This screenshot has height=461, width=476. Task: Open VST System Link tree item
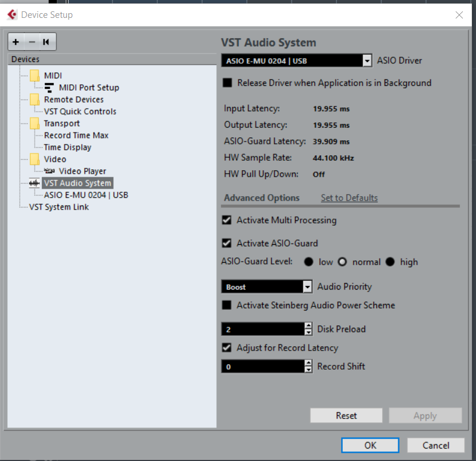point(59,207)
